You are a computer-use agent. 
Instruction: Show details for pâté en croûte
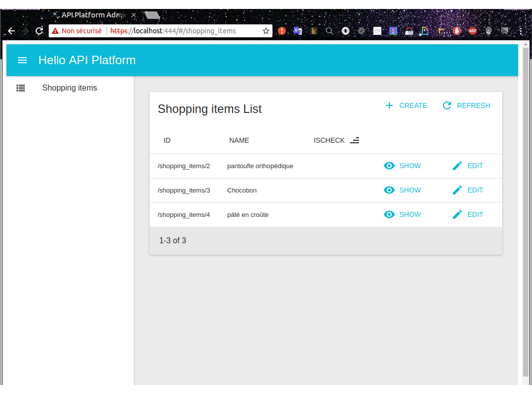coord(403,214)
